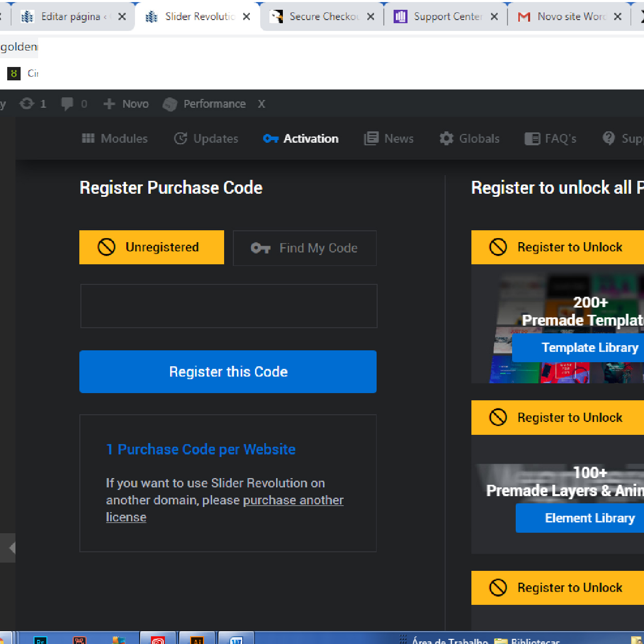Focus the purchase code input field
Image resolution: width=644 pixels, height=644 pixels.
pyautogui.click(x=229, y=306)
